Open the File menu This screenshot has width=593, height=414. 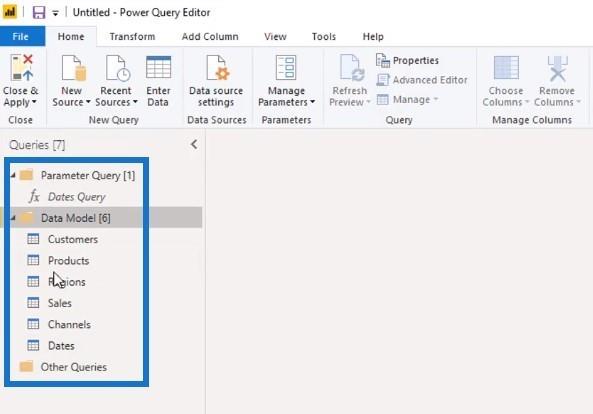click(x=21, y=37)
